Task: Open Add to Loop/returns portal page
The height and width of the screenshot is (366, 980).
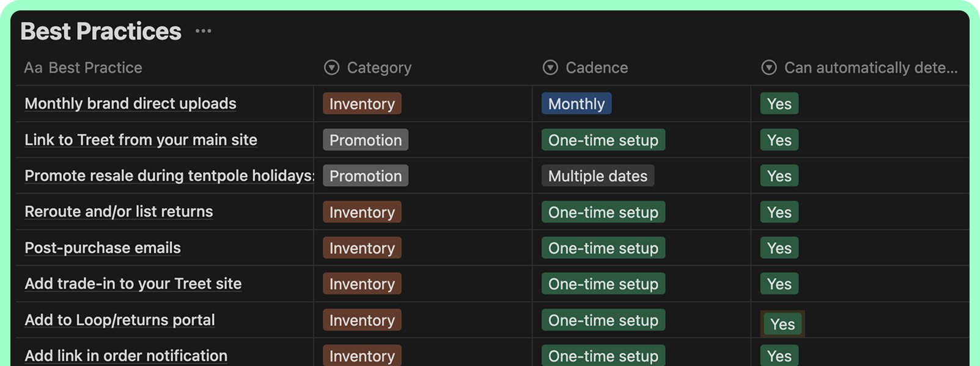Action: [x=120, y=319]
